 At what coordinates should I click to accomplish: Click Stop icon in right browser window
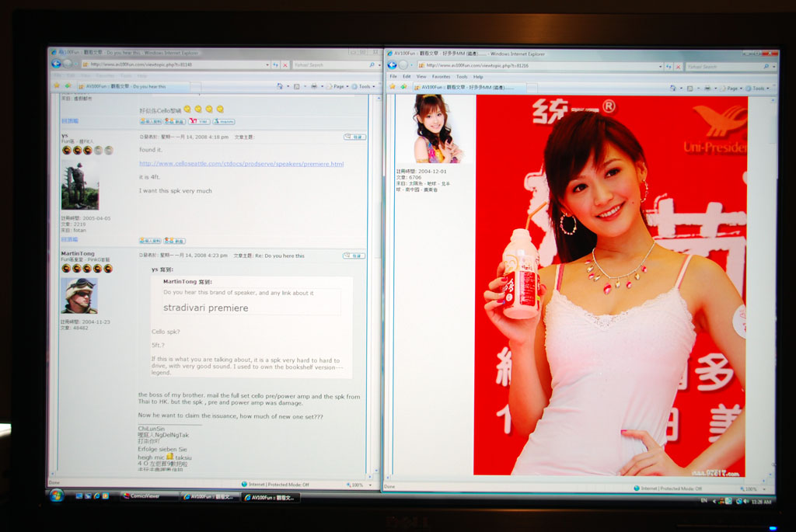[677, 67]
